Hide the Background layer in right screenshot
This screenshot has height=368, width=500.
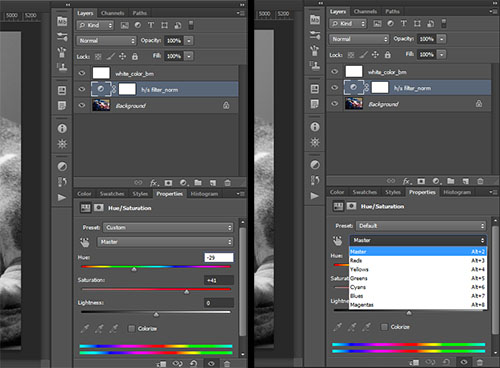(x=335, y=104)
